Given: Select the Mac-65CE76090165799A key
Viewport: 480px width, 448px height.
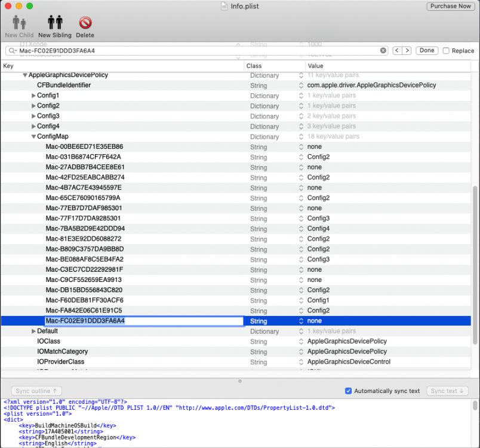Looking at the screenshot, I should pos(83,198).
